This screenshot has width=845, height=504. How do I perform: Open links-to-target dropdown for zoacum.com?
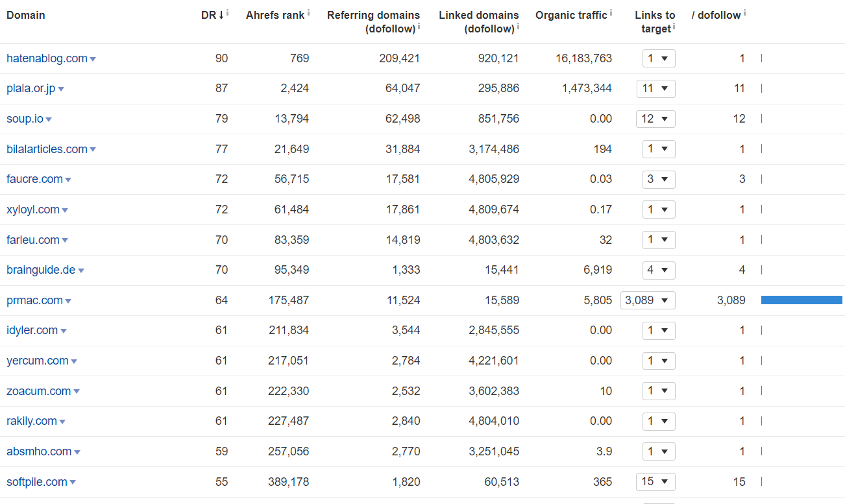[x=659, y=391]
